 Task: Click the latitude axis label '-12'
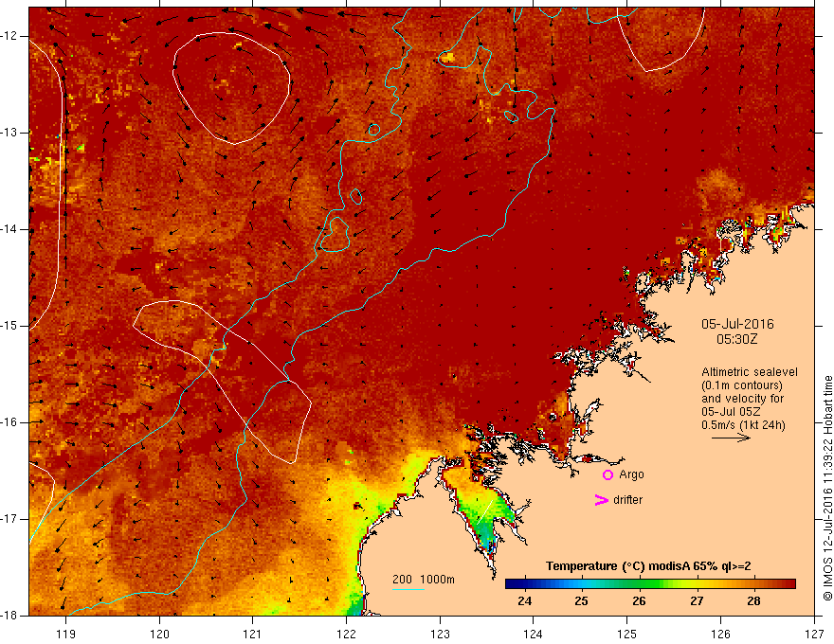(x=9, y=36)
